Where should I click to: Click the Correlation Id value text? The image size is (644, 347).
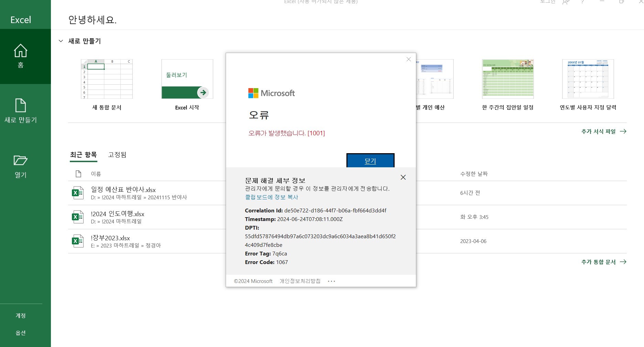click(x=335, y=211)
